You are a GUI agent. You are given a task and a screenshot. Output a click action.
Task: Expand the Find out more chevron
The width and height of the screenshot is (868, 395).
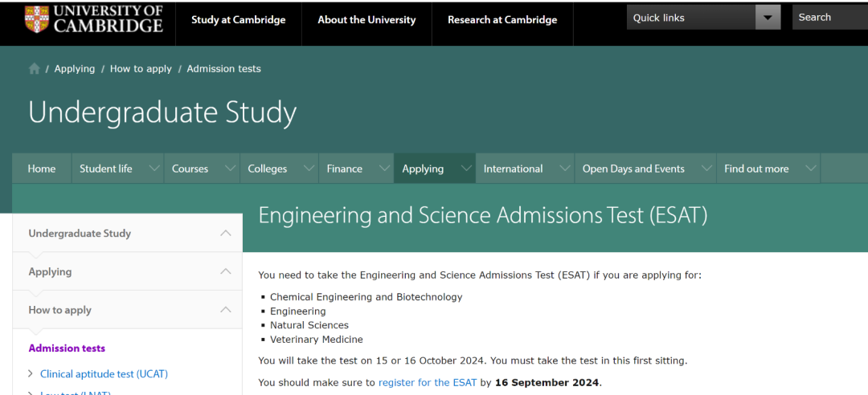pyautogui.click(x=811, y=168)
